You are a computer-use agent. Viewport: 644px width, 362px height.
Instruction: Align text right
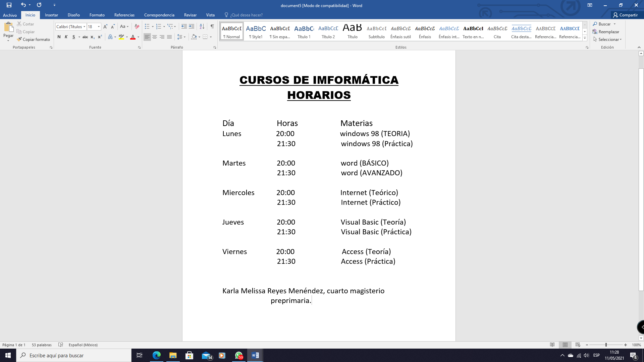(162, 37)
